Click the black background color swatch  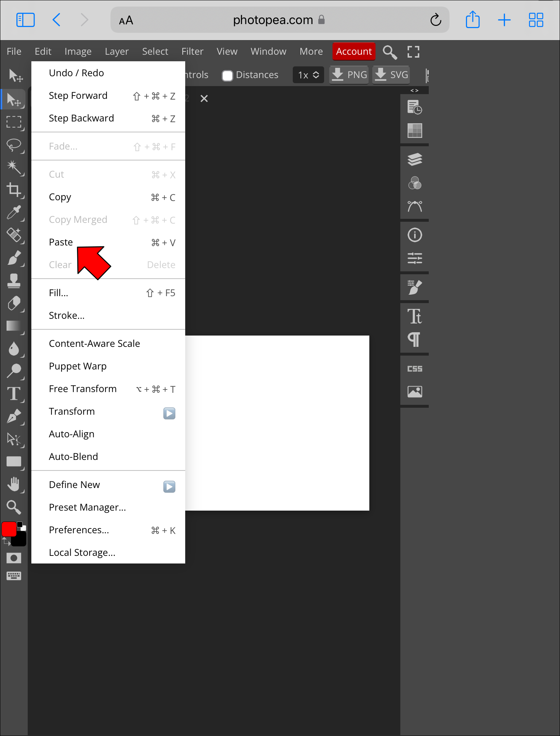coord(21,540)
